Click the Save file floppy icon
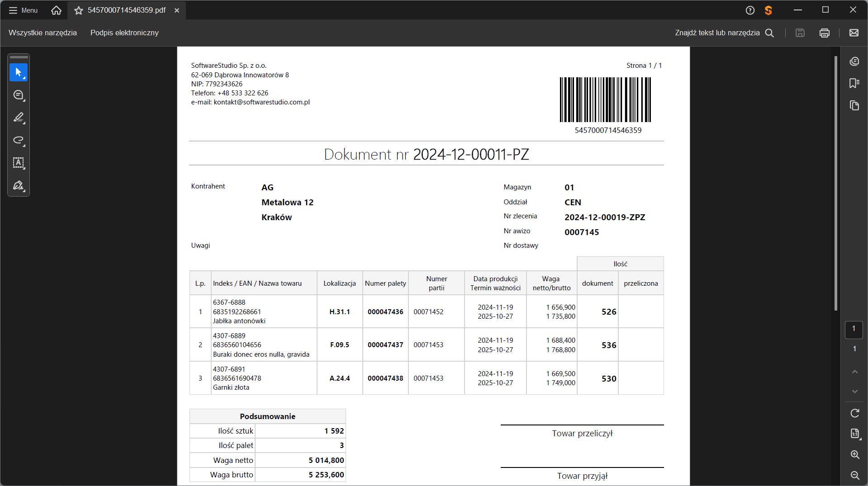This screenshot has height=486, width=868. point(800,33)
